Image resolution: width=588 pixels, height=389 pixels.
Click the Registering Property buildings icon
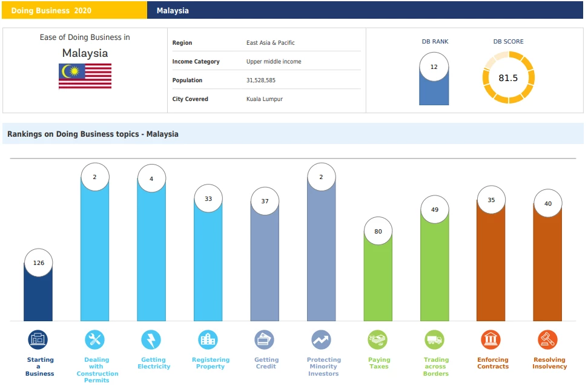pos(208,339)
